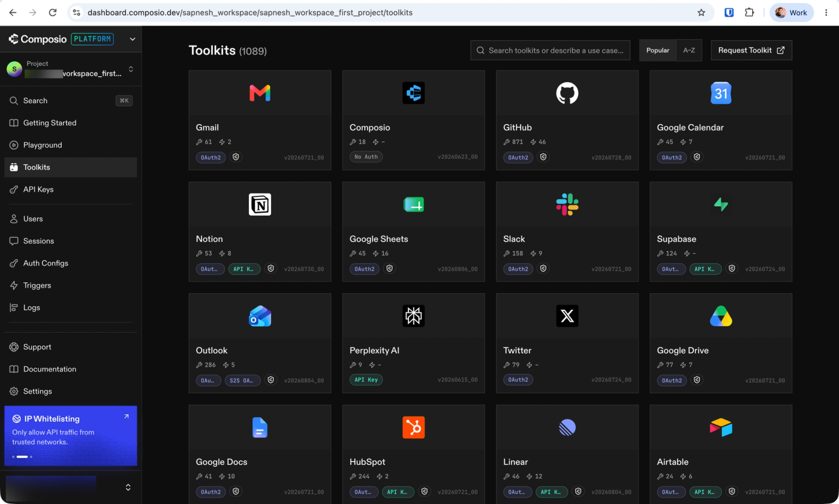The height and width of the screenshot is (504, 839).
Task: View Logs in sidebar
Action: coord(70,308)
